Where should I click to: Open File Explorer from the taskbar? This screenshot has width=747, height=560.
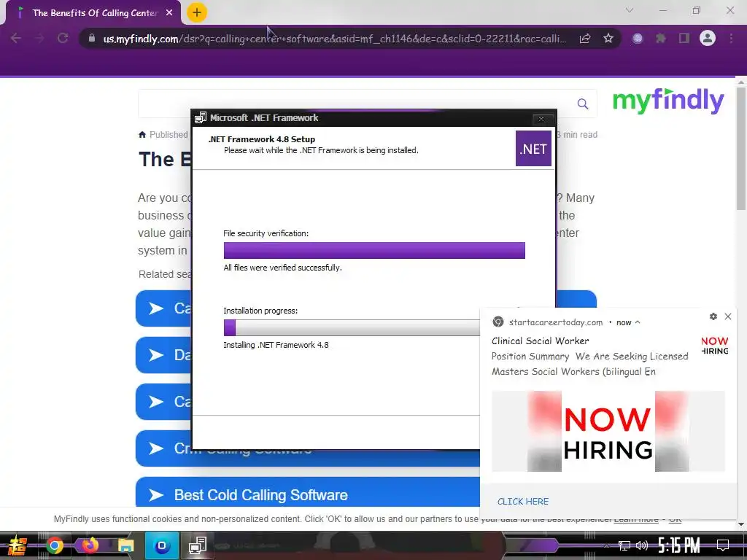(x=125, y=545)
